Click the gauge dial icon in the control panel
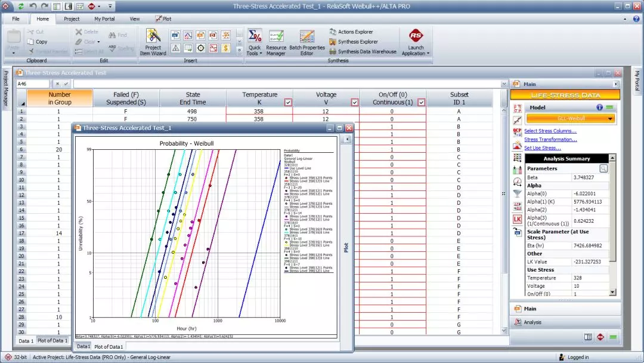 click(x=518, y=181)
